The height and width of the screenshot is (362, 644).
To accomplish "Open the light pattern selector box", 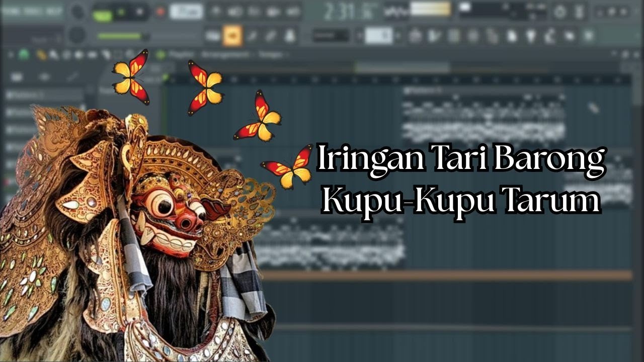I will [x=379, y=35].
